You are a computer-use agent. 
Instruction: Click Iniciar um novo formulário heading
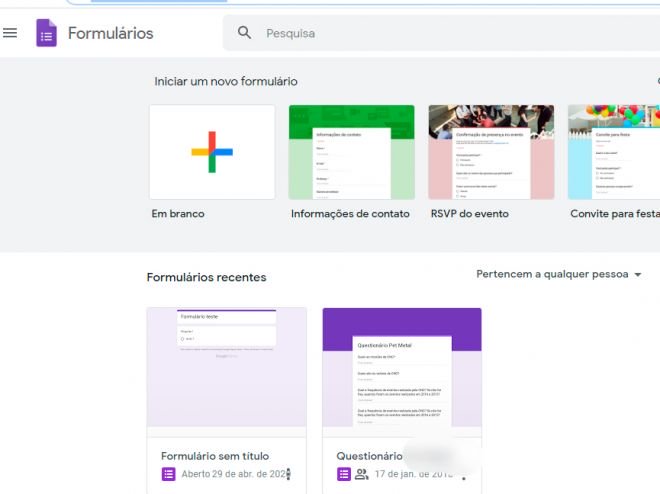226,82
